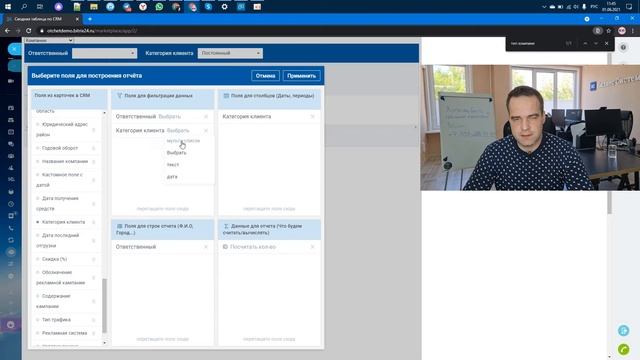The image size is (640, 360).
Task: Remove Ответственный from filter fields
Action: pos(206,117)
